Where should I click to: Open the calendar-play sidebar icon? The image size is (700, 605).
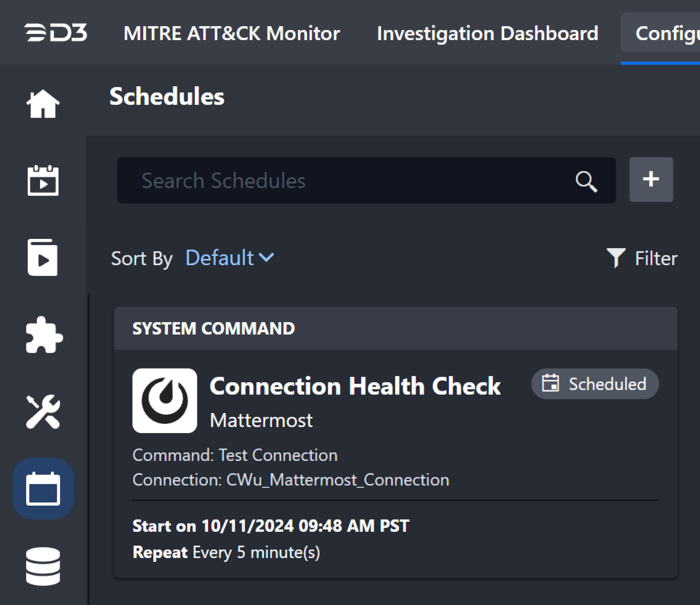point(43,181)
